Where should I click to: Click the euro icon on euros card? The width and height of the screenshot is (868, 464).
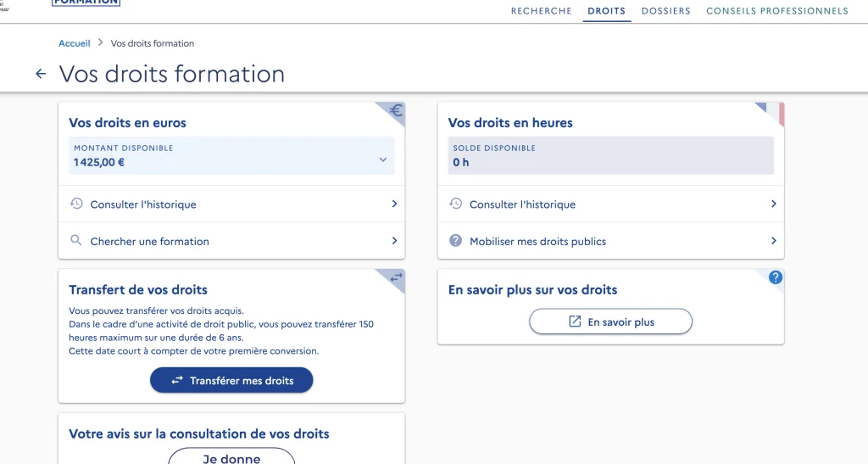click(x=396, y=111)
